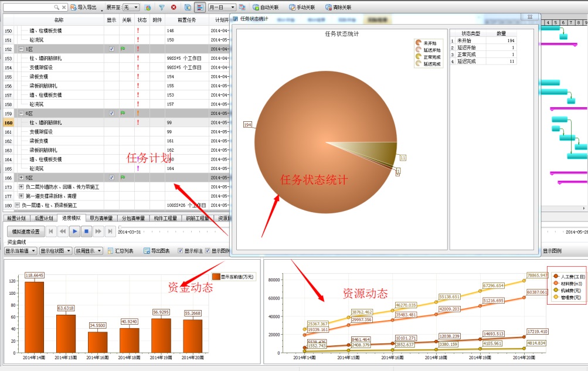Image resolution: width=588 pixels, height=371 pixels.
Task: Click the simulation timeline slider track
Action: (176, 227)
